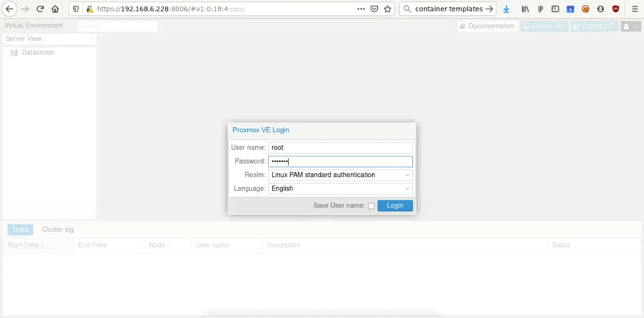This screenshot has width=644, height=318.
Task: Focus the Password field
Action: pyautogui.click(x=340, y=161)
